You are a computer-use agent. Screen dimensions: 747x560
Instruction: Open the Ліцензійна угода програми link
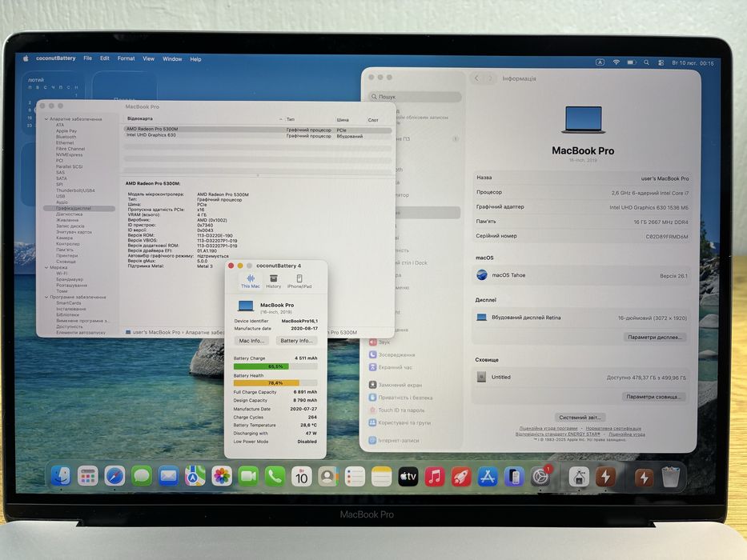click(548, 429)
